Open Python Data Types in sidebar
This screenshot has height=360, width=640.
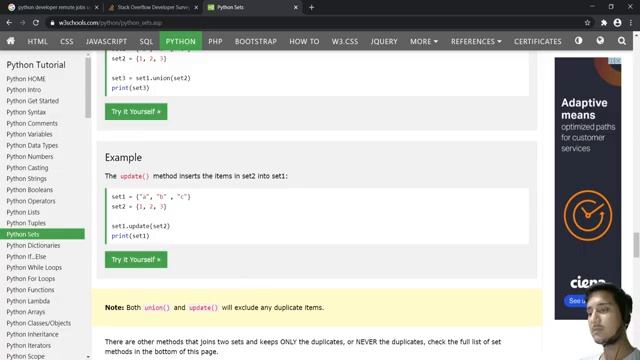[x=32, y=145]
